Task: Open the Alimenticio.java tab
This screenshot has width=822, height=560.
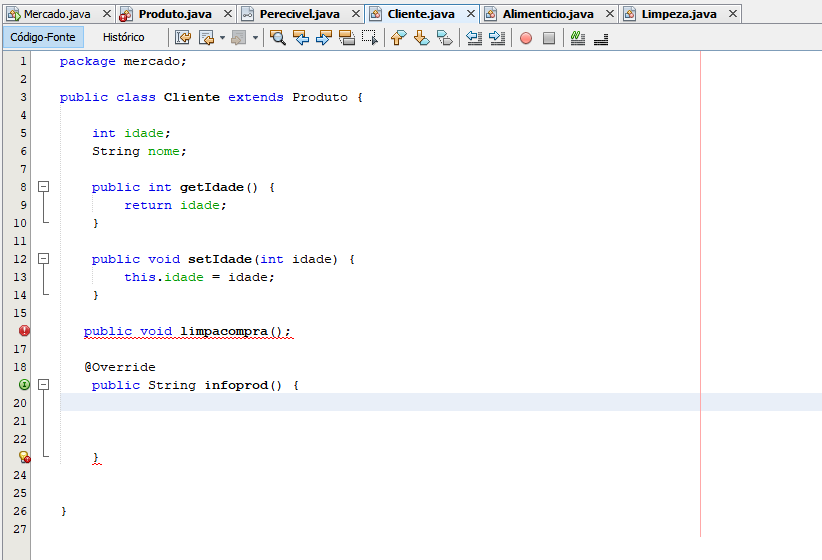Action: (548, 14)
